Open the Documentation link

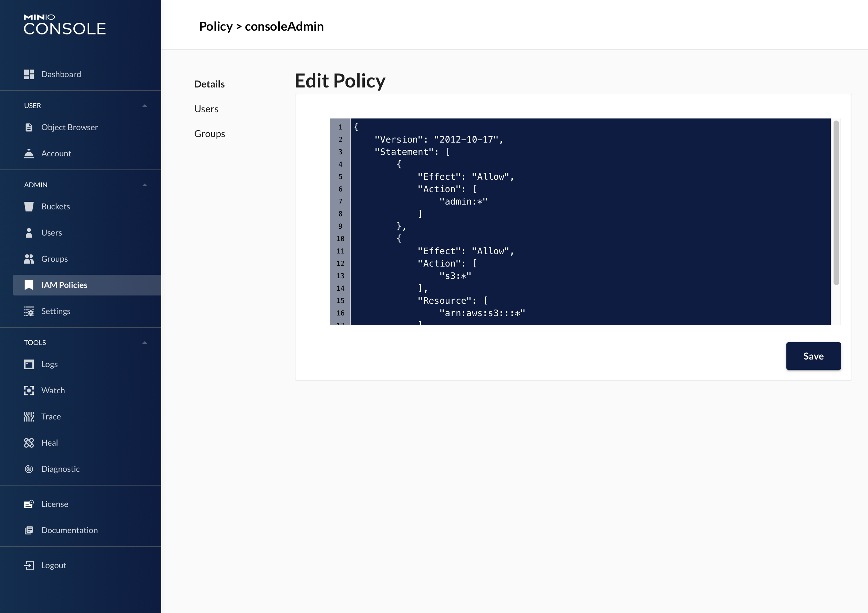click(x=69, y=530)
